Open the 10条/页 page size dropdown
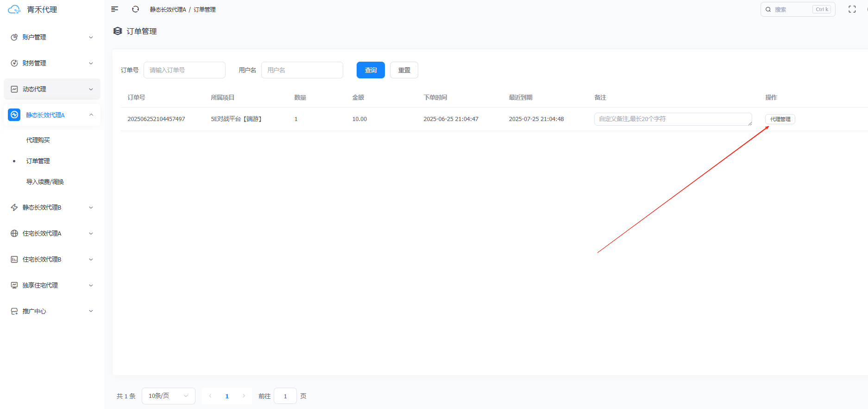The height and width of the screenshot is (409, 868). click(168, 396)
